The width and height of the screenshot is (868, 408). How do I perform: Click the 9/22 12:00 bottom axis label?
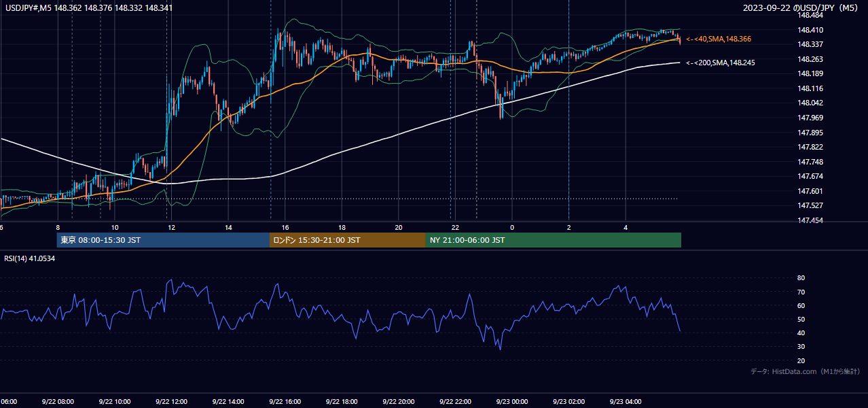[171, 401]
